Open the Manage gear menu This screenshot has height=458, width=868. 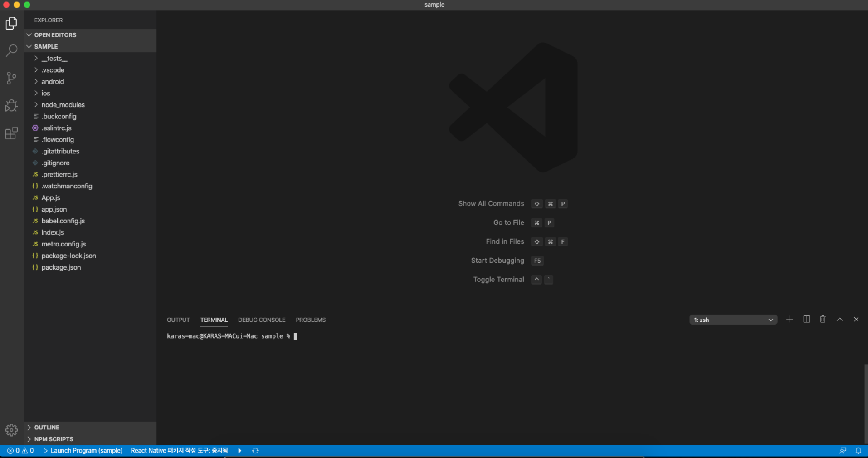pyautogui.click(x=11, y=429)
